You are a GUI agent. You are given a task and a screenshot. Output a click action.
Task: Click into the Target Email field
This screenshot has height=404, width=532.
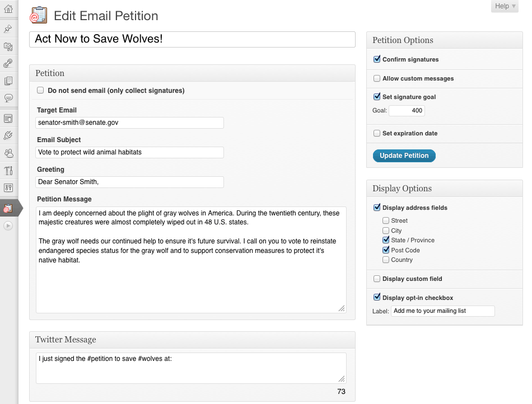pyautogui.click(x=129, y=123)
